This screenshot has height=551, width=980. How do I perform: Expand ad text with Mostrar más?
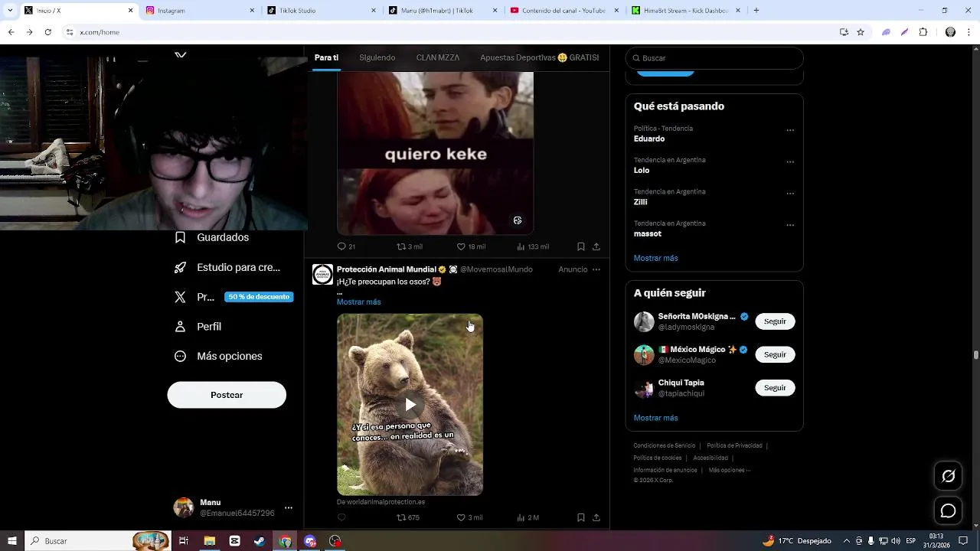358,302
